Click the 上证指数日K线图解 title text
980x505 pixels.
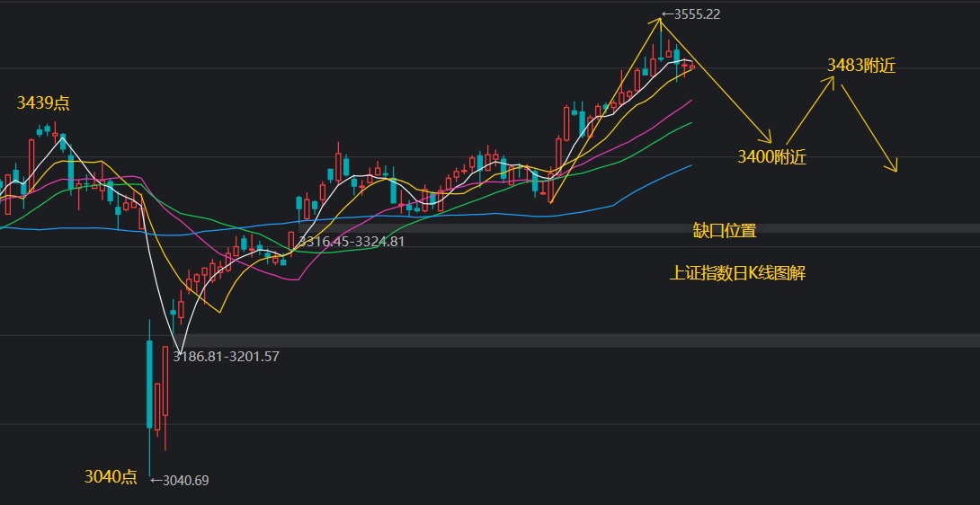point(737,273)
